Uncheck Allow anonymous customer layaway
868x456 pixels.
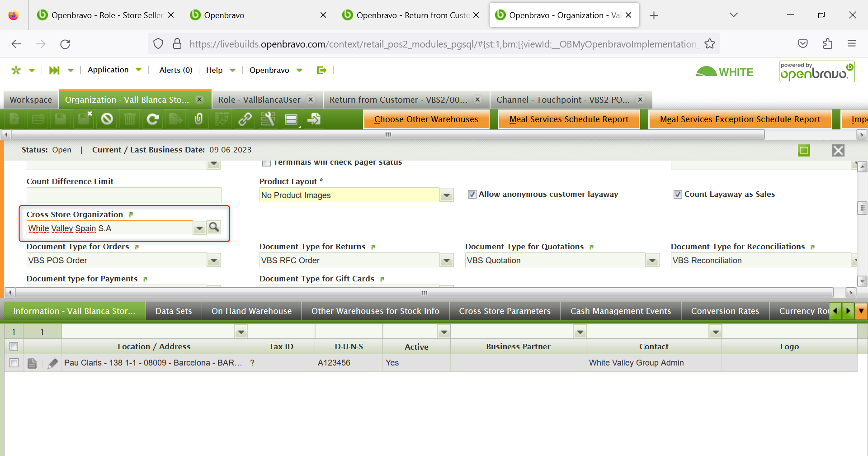click(472, 195)
